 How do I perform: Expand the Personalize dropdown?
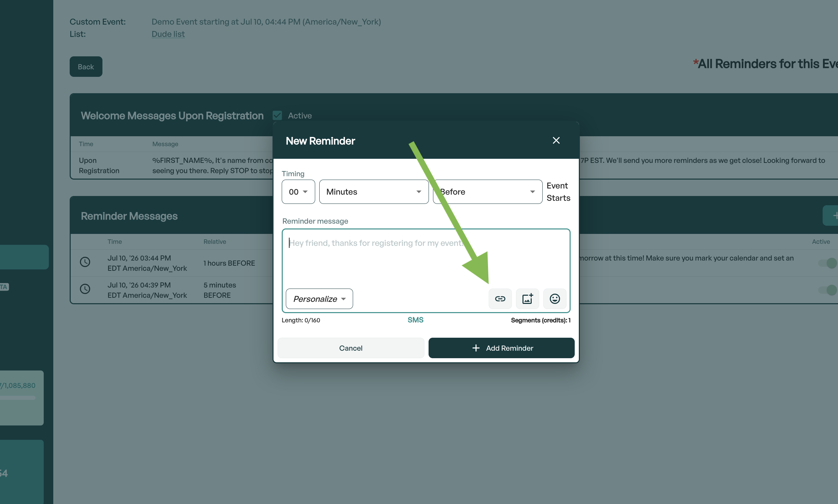pyautogui.click(x=319, y=299)
